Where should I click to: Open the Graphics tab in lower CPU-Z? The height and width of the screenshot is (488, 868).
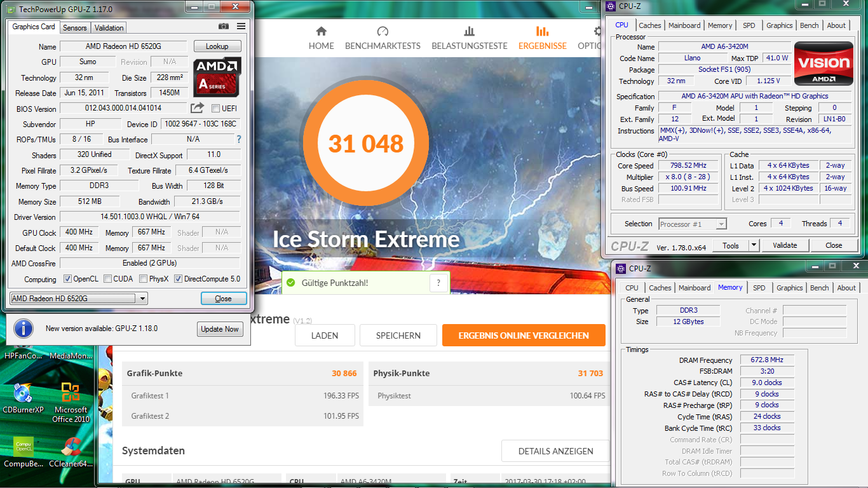point(790,288)
